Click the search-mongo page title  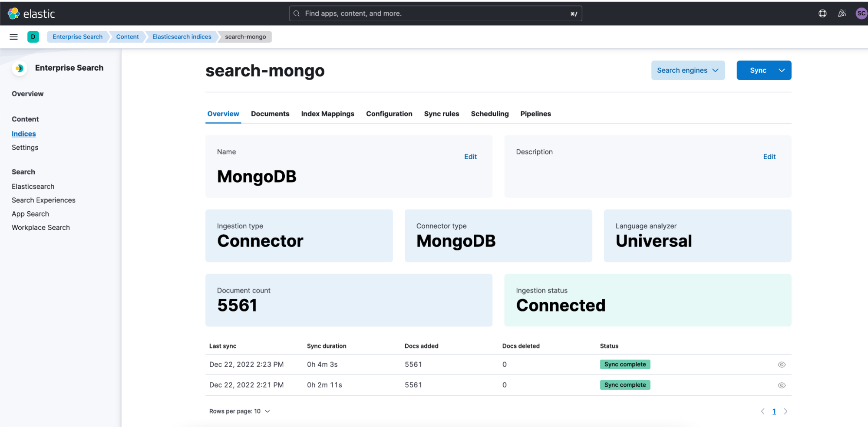click(x=265, y=70)
